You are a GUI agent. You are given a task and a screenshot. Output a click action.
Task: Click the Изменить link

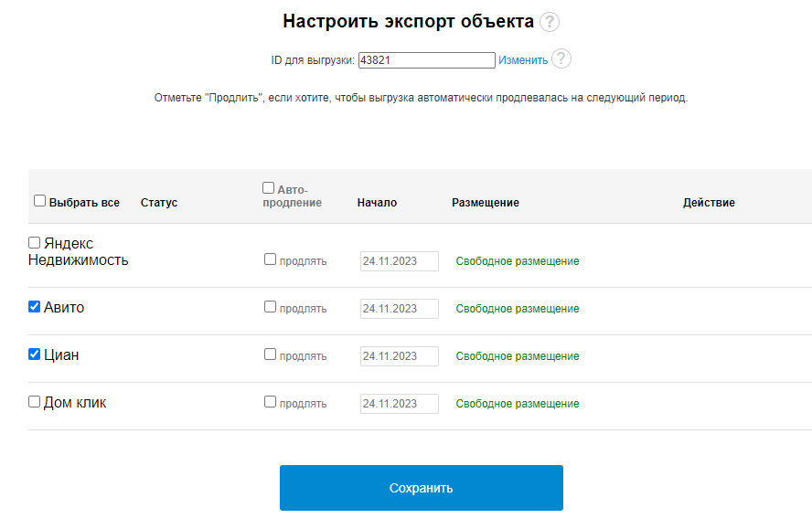click(523, 60)
